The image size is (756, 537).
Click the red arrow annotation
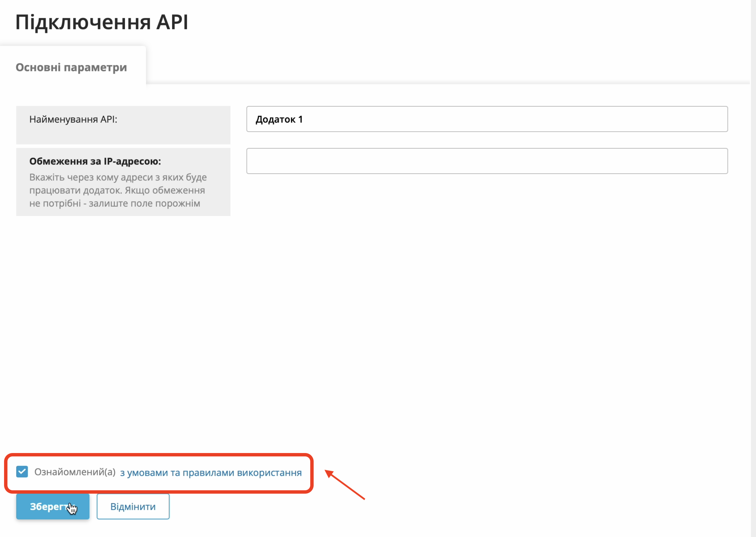pos(345,485)
